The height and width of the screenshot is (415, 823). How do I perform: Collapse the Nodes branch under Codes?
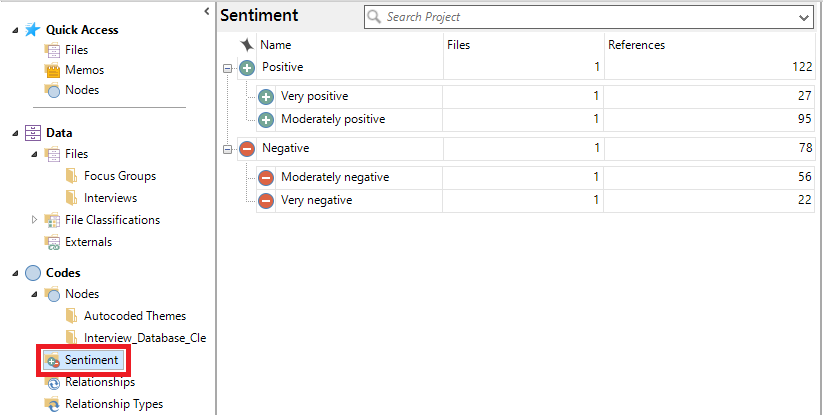tap(35, 295)
